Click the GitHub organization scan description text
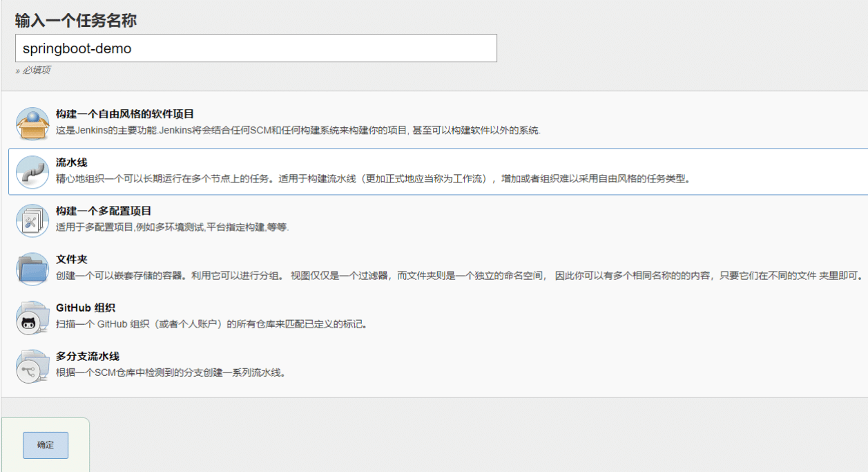 [211, 324]
